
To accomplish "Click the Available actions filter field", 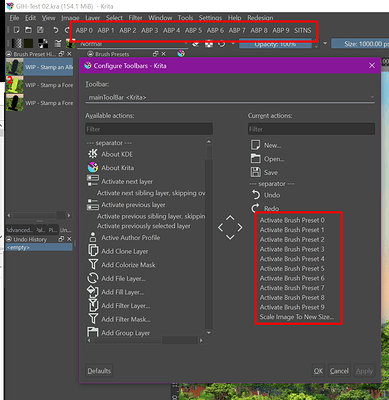I will (x=149, y=129).
